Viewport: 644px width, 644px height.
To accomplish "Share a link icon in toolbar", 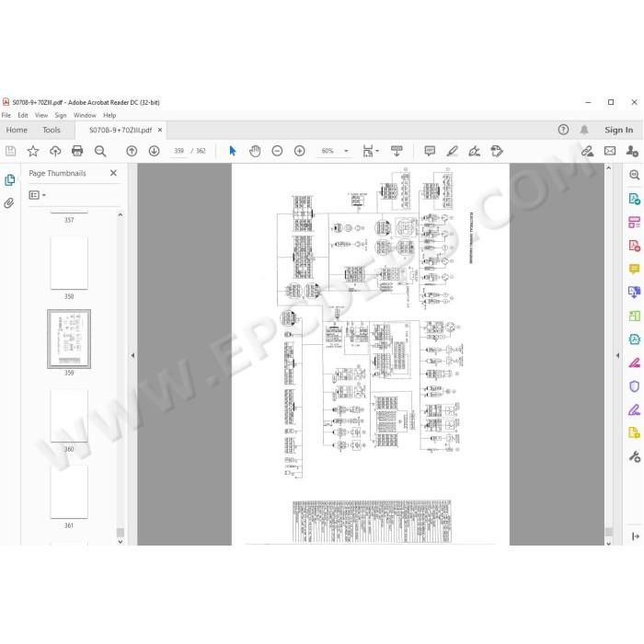I will pyautogui.click(x=587, y=151).
